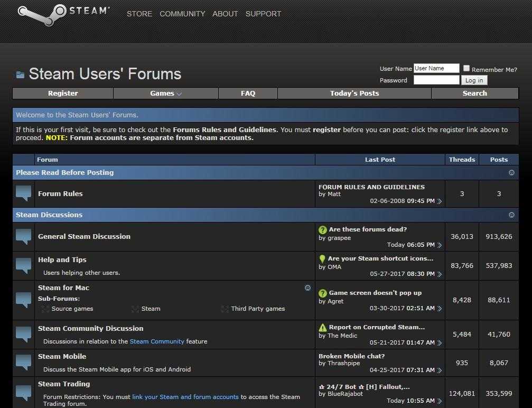Focus the Password input field

[436, 80]
